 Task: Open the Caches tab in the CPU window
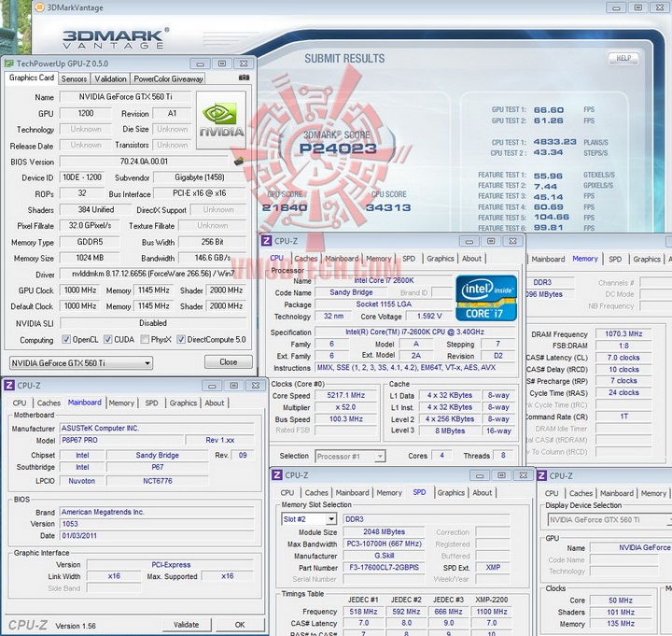[306, 259]
